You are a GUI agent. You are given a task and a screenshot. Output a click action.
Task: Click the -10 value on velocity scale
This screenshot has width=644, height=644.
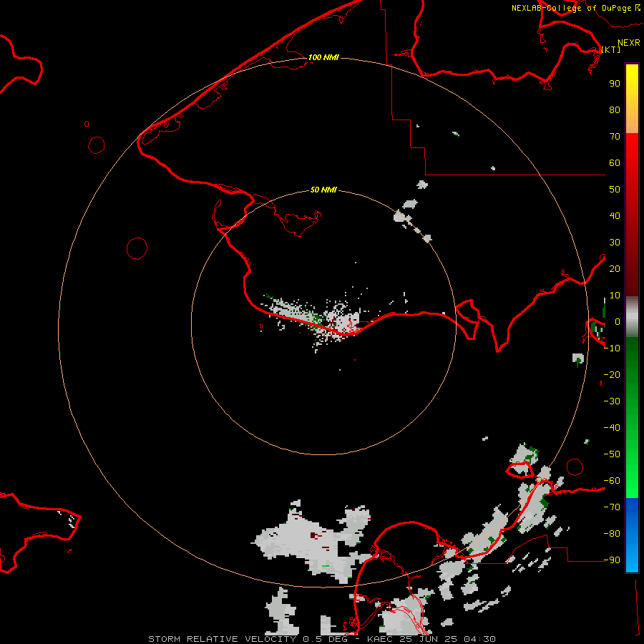coord(612,348)
